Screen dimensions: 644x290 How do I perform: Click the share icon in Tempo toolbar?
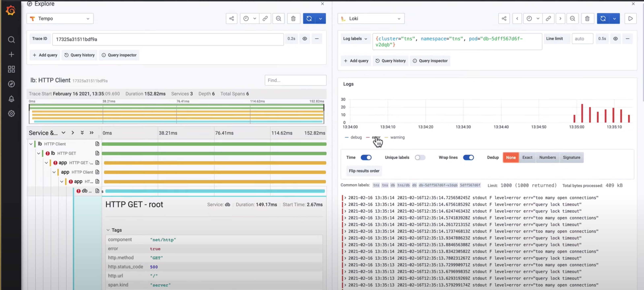(231, 19)
